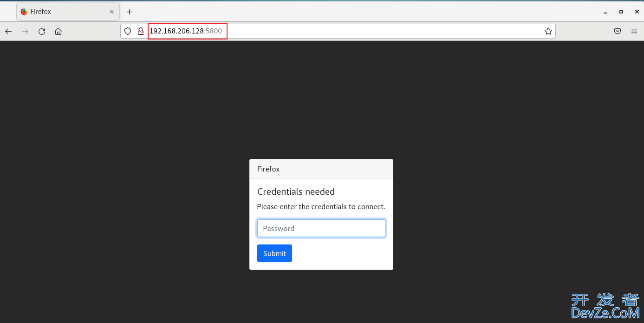Click the forward navigation arrow
This screenshot has width=644, height=323.
click(x=25, y=32)
